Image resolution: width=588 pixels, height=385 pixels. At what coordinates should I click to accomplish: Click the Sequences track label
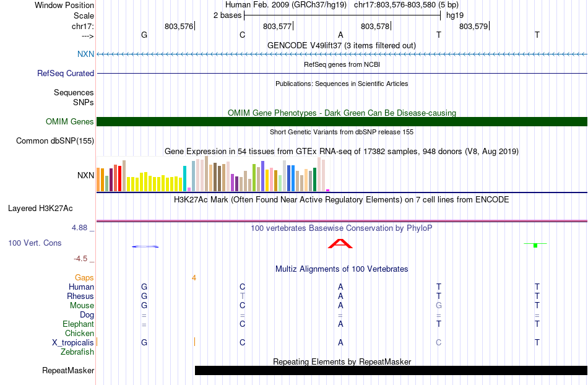(x=74, y=93)
